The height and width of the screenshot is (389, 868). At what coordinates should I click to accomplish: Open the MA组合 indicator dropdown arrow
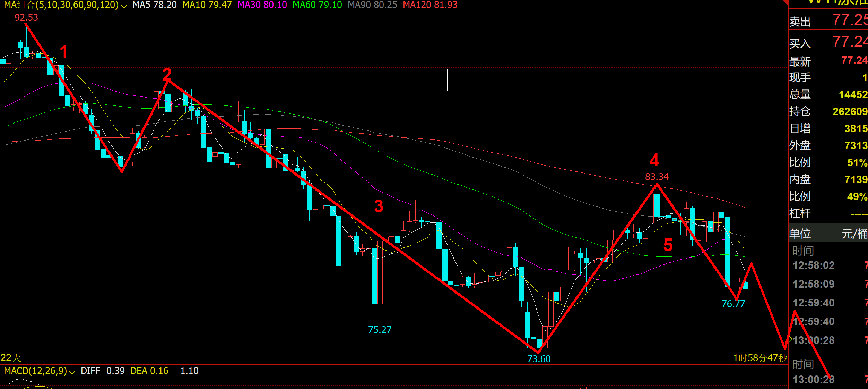coord(124,6)
